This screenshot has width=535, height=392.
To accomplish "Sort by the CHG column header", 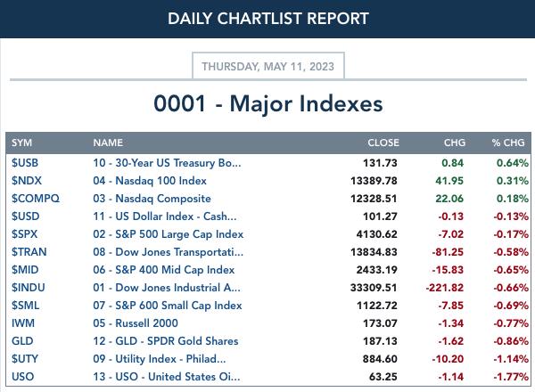I will 455,143.
